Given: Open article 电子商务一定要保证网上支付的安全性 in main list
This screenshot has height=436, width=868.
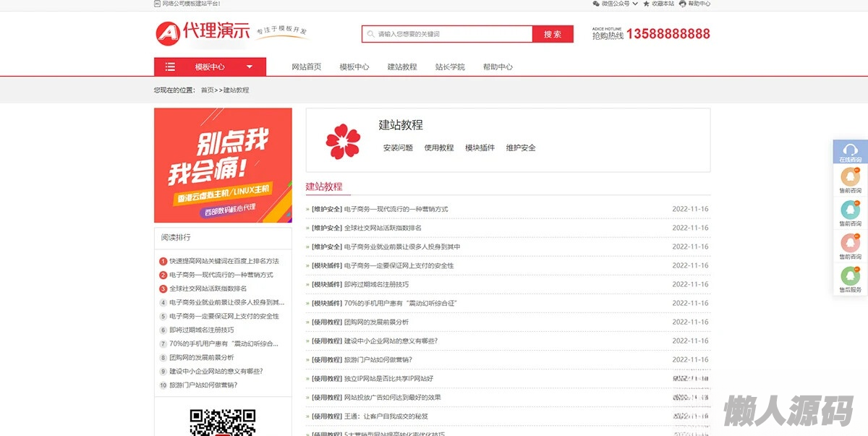Looking at the screenshot, I should click(x=399, y=265).
